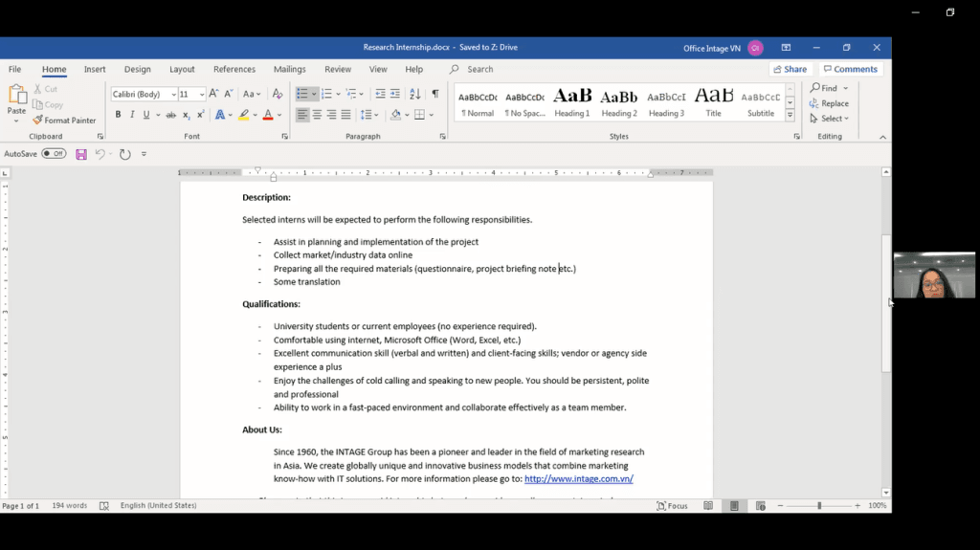Sort selected text alphabetically
This screenshot has height=550, width=980.
click(415, 94)
